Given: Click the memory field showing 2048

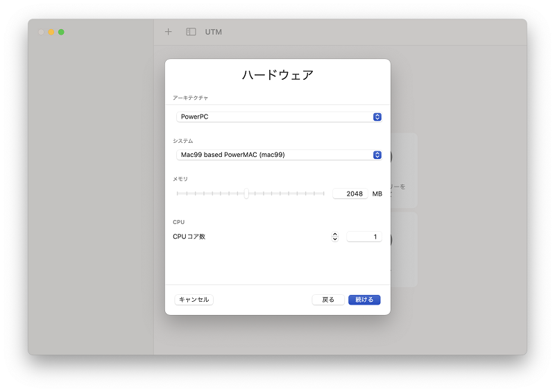Looking at the screenshot, I should point(350,194).
